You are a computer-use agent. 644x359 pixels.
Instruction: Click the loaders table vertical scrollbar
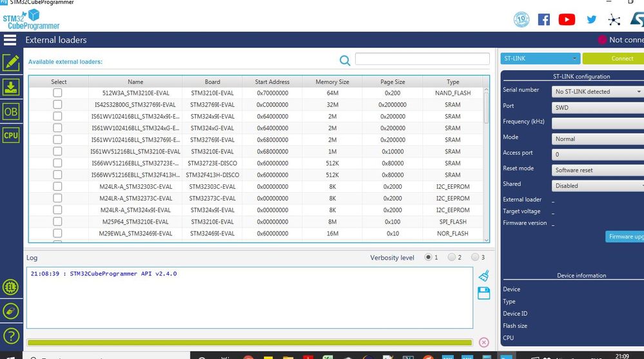pyautogui.click(x=486, y=164)
